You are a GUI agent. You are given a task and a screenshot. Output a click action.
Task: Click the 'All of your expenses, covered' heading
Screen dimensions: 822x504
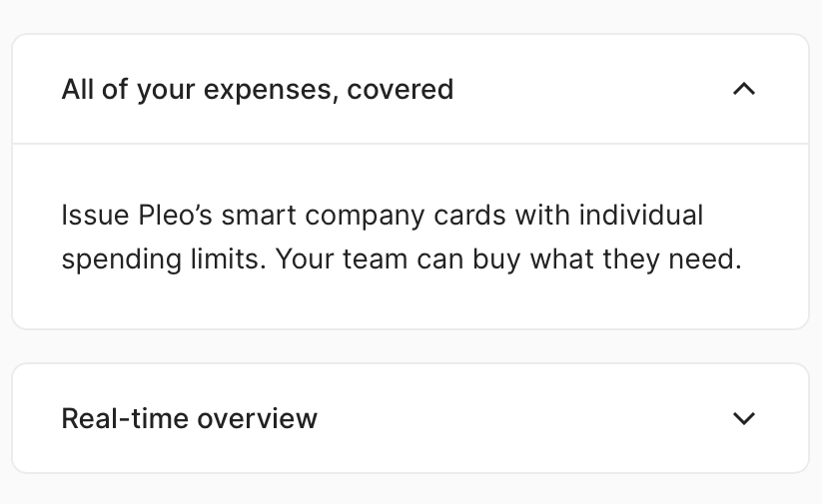pos(258,90)
